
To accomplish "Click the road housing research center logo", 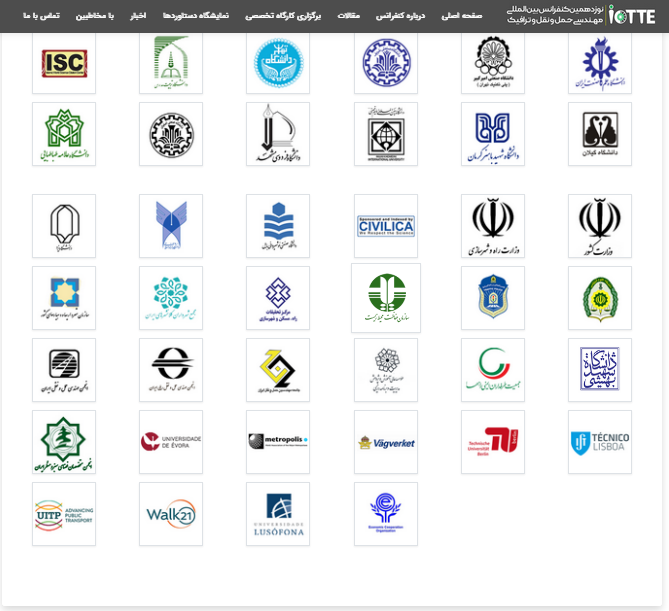I will click(x=278, y=298).
